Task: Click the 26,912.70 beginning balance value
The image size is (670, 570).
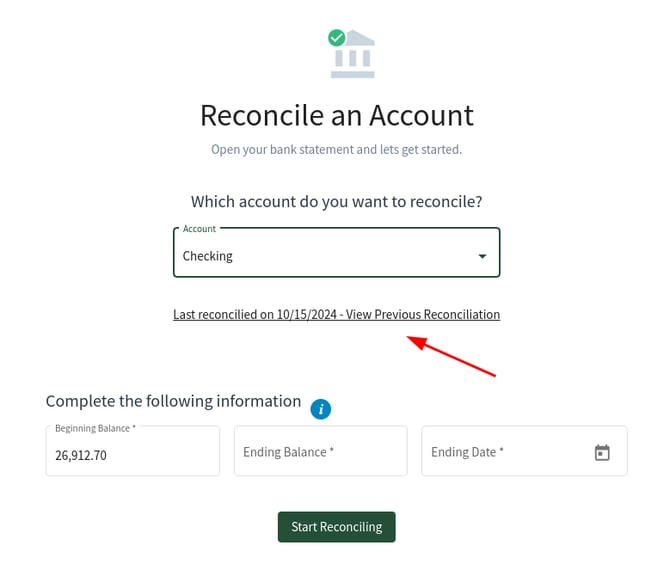Action: point(81,456)
